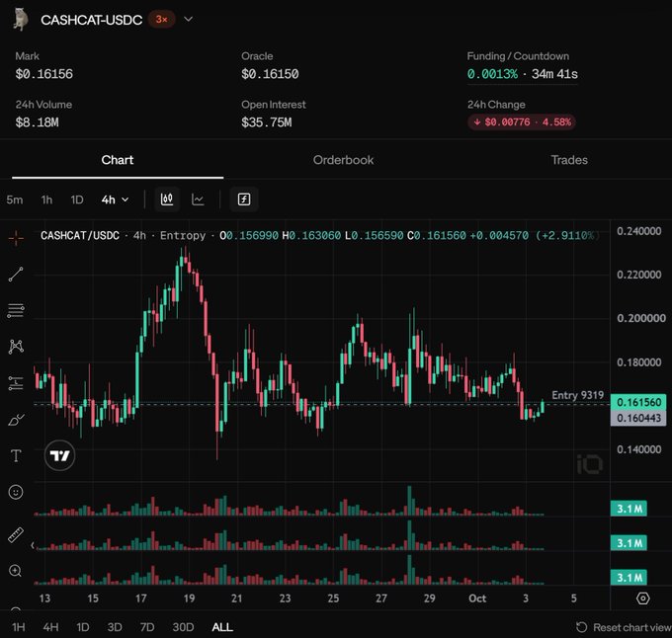Click the 3x leverage badge

click(x=161, y=20)
